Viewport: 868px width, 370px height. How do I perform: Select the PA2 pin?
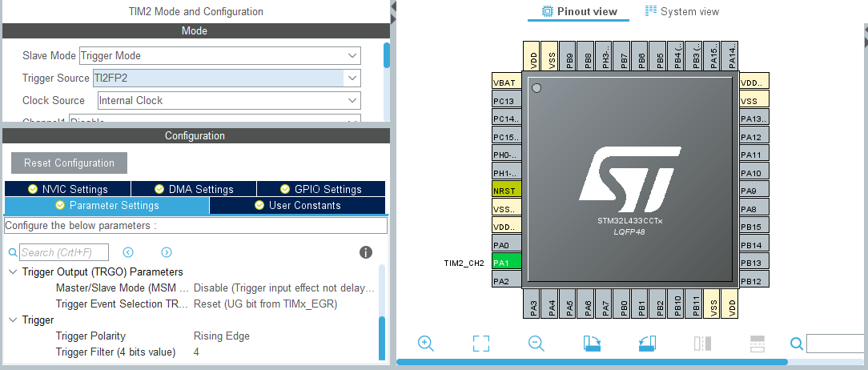tap(507, 281)
